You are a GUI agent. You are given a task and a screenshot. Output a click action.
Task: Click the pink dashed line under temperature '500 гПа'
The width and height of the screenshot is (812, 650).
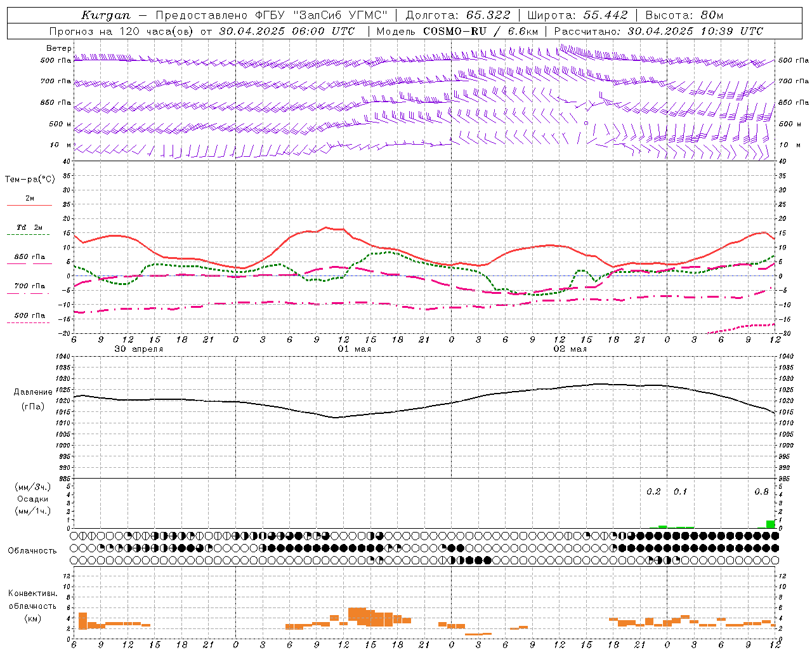(x=29, y=322)
